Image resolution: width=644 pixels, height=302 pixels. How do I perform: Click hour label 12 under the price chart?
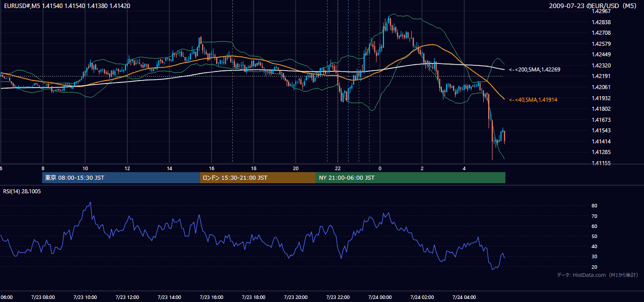(127, 168)
